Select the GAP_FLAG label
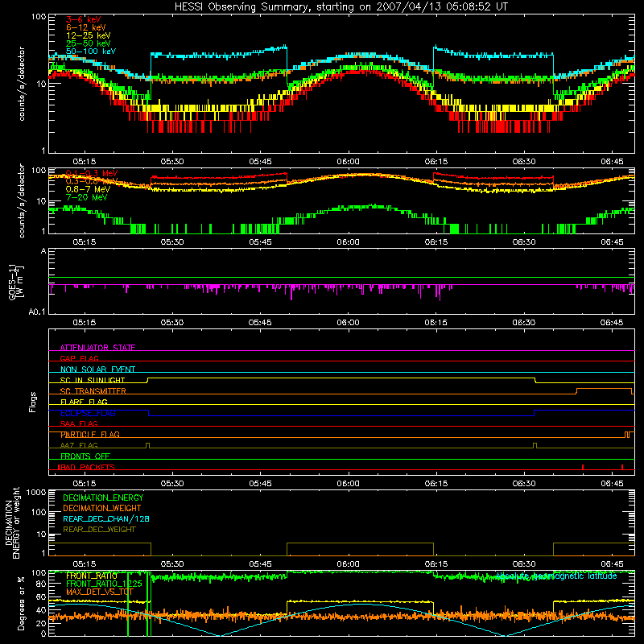Image resolution: width=644 pixels, height=644 pixels. (79, 358)
